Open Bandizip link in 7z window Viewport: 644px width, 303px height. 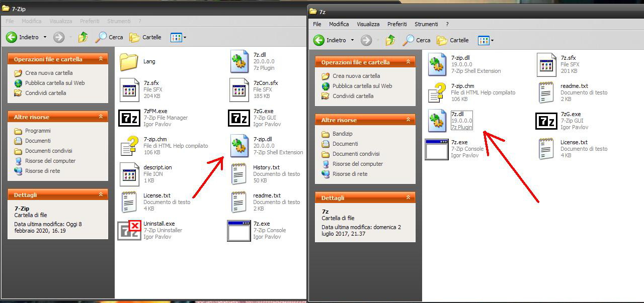point(338,134)
